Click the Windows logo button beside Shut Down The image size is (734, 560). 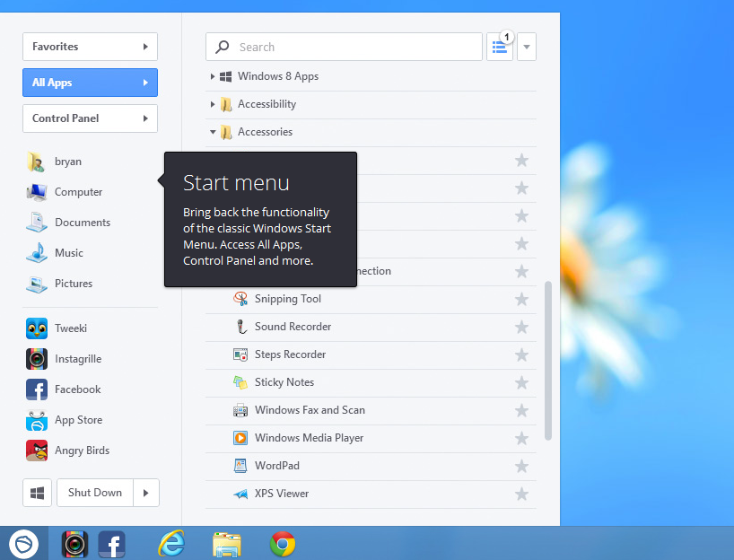click(37, 493)
